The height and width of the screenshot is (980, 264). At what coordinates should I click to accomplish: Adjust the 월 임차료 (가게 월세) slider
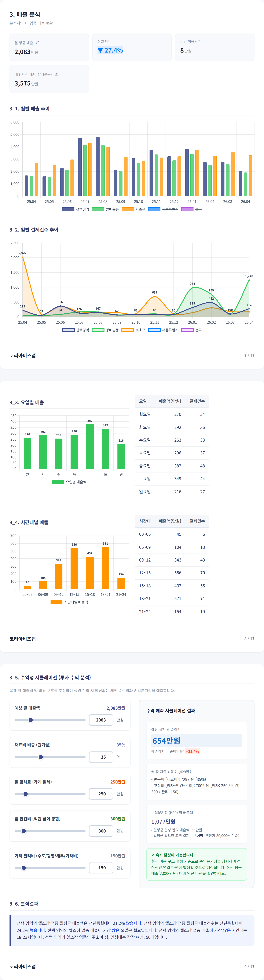pyautogui.click(x=50, y=794)
